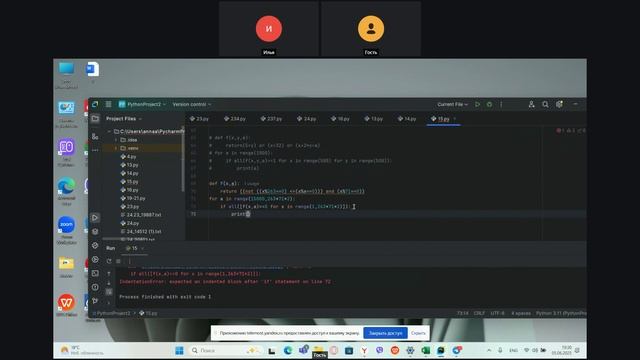
Task: Click the Windows Start button
Action: (x=179, y=351)
